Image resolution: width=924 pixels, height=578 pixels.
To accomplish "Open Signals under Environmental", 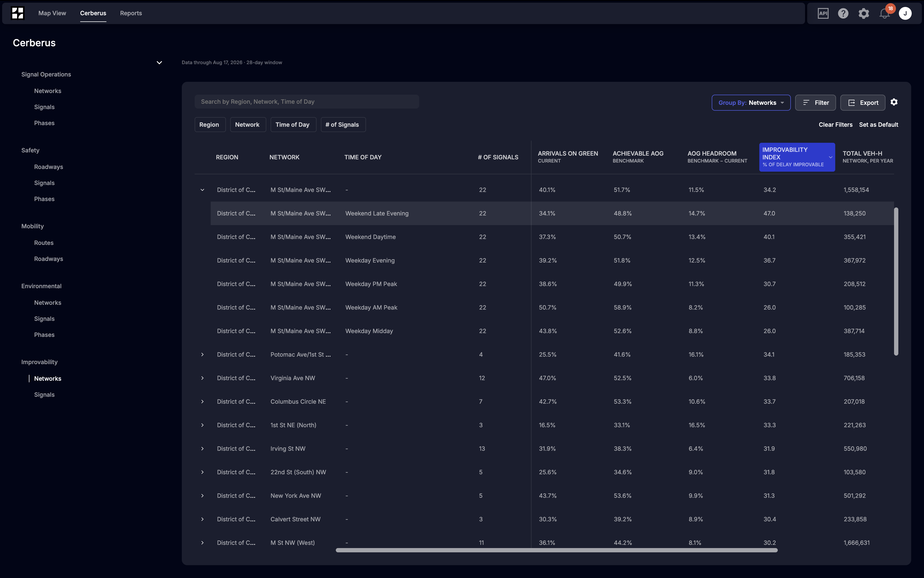I will click(x=44, y=319).
